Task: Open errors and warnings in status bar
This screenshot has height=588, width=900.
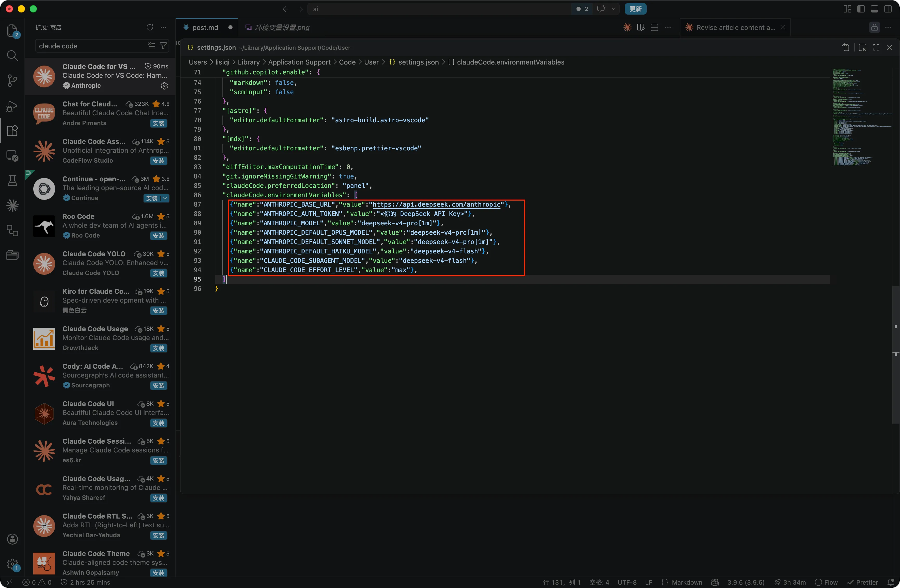Action: click(37, 582)
